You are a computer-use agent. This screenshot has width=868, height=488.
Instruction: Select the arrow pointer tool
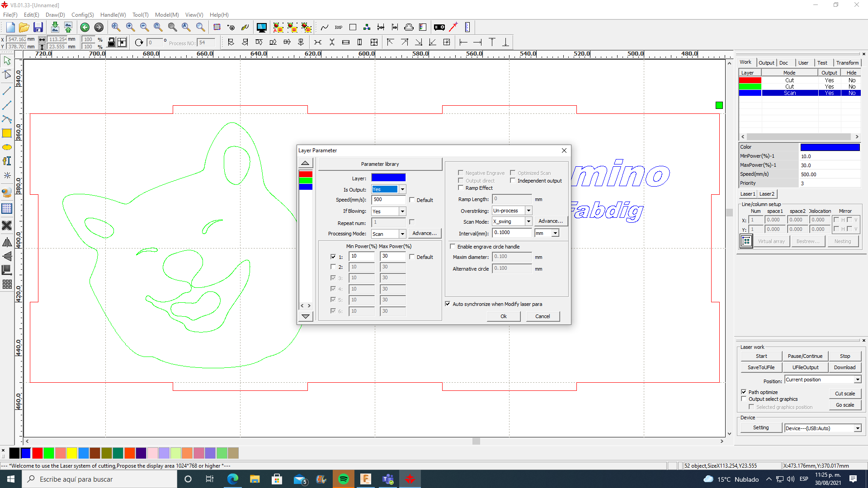pos(7,61)
